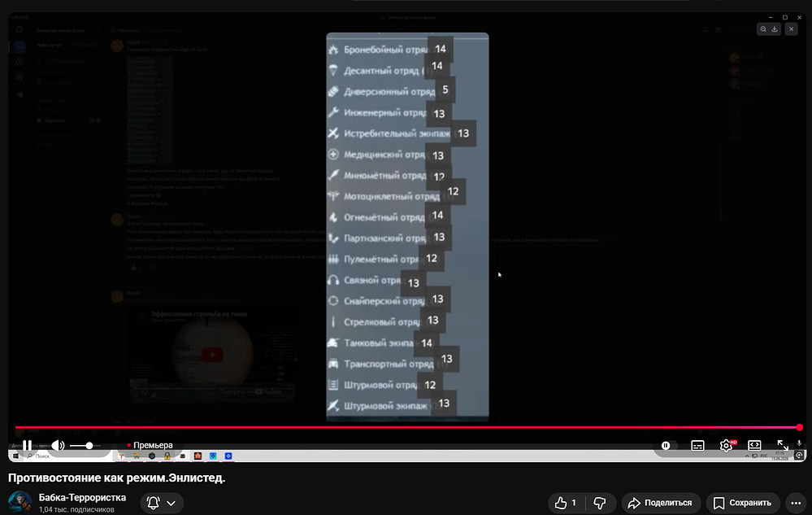Click the Снайперский отряд crosshair icon
The width and height of the screenshot is (812, 515).
333,300
